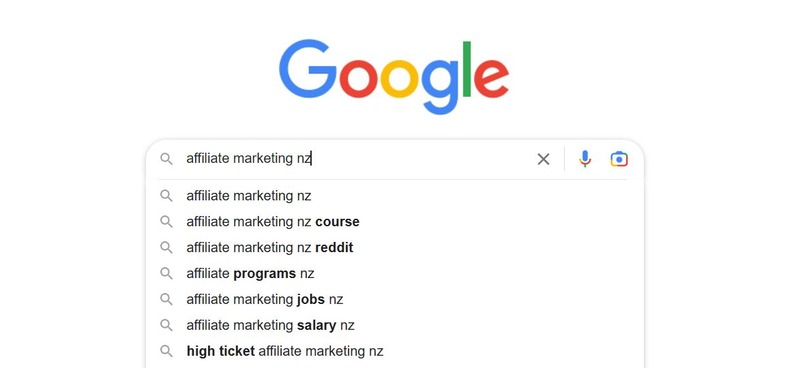
Task: Clear the search box with the X icon
Action: pyautogui.click(x=543, y=159)
